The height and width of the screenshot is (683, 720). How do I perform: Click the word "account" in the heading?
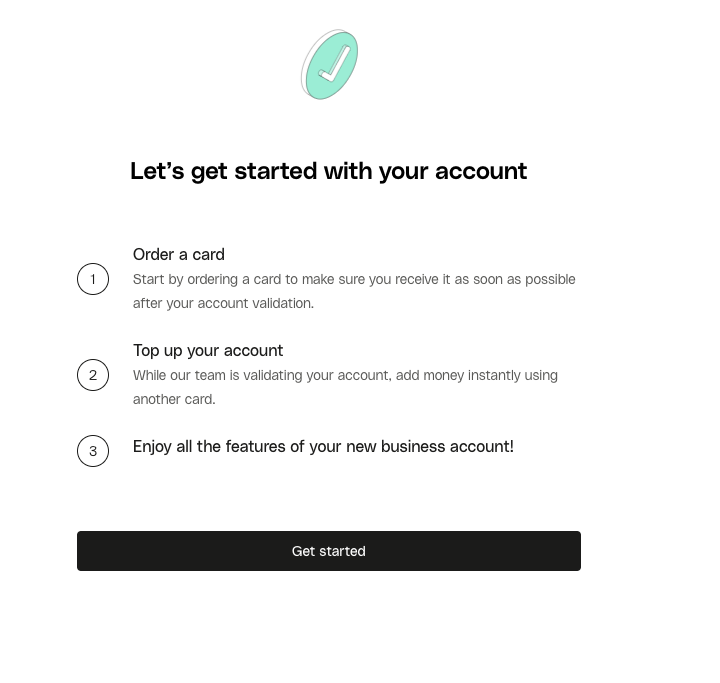(x=481, y=172)
